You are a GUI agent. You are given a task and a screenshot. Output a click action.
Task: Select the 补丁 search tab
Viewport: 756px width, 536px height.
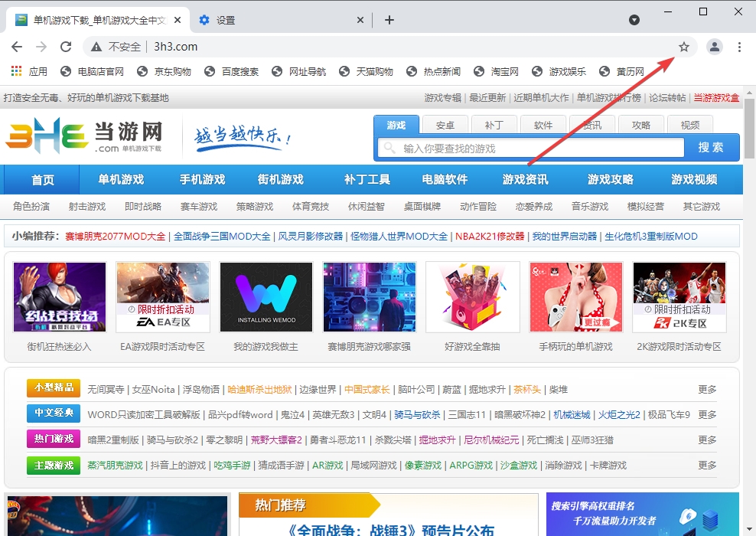click(494, 126)
